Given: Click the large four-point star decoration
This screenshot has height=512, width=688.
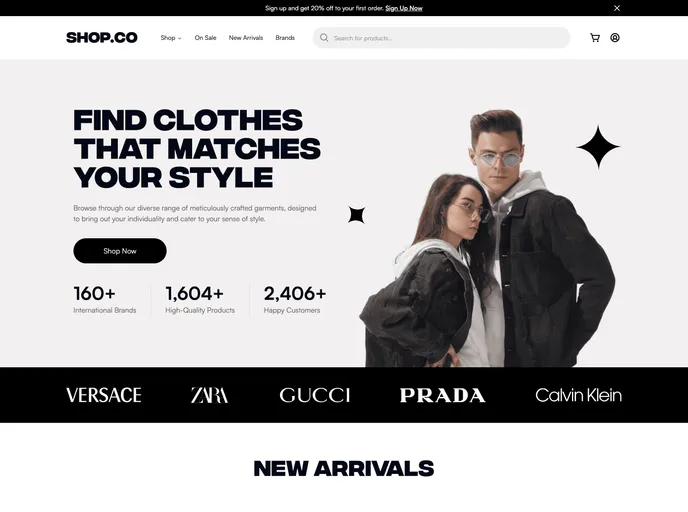Looking at the screenshot, I should (598, 147).
